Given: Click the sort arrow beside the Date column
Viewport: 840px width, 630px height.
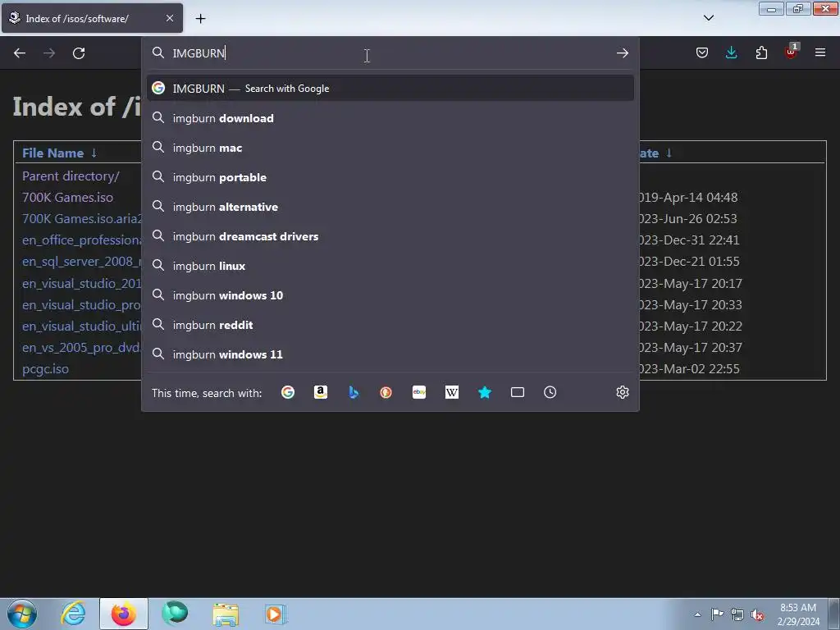Looking at the screenshot, I should tap(669, 153).
